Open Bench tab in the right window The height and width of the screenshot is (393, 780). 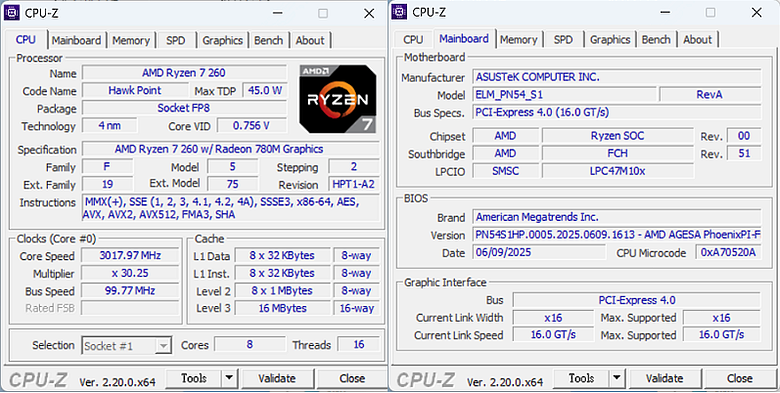click(656, 39)
